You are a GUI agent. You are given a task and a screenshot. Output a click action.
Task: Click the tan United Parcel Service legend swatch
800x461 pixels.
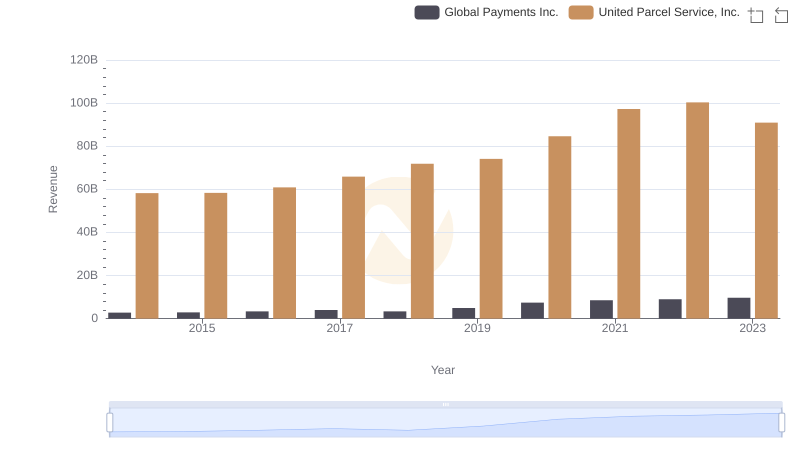click(x=581, y=12)
